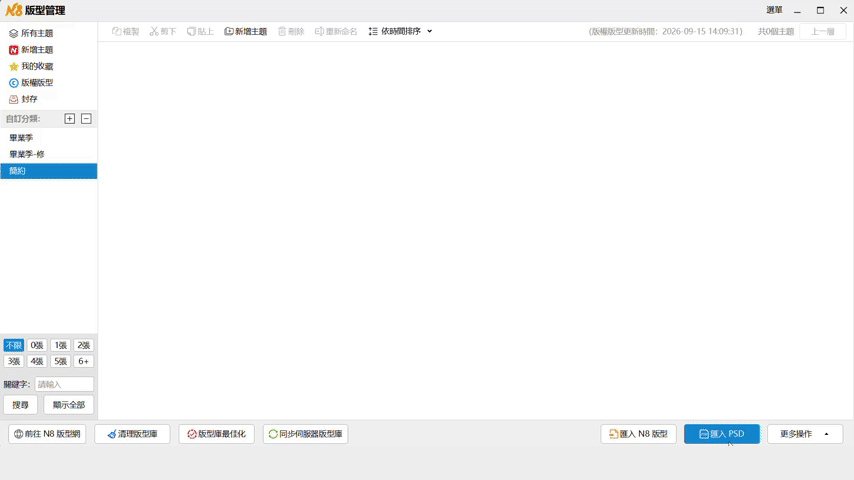The height and width of the screenshot is (480, 854).
Task: Expand 更多操作 dropdown
Action: pos(805,434)
